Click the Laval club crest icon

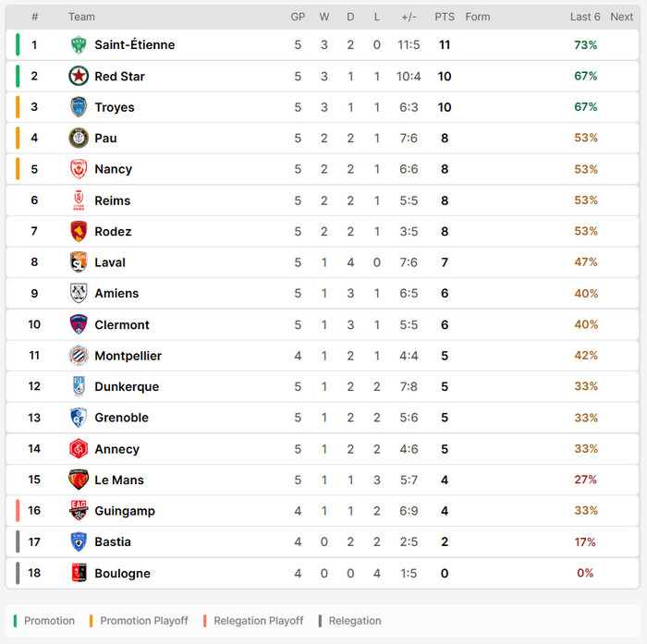pyautogui.click(x=79, y=262)
